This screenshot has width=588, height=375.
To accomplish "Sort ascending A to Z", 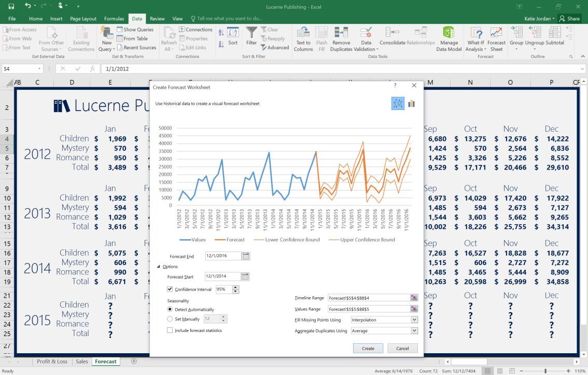I will pyautogui.click(x=221, y=33).
